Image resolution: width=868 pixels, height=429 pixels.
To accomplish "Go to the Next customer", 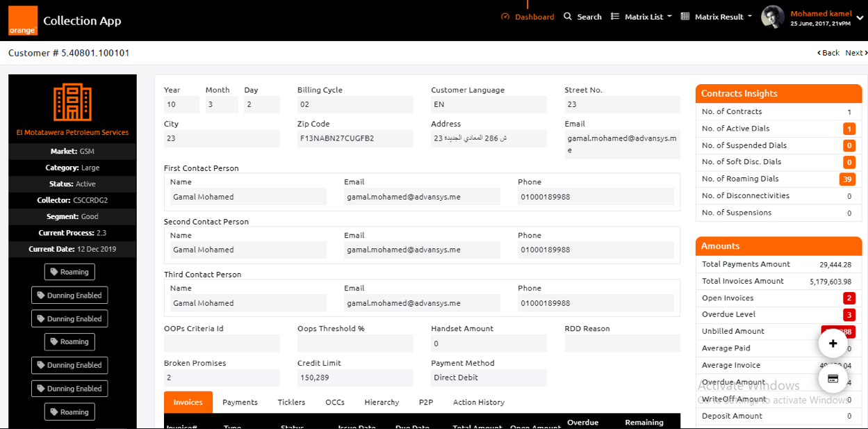I will click(855, 53).
